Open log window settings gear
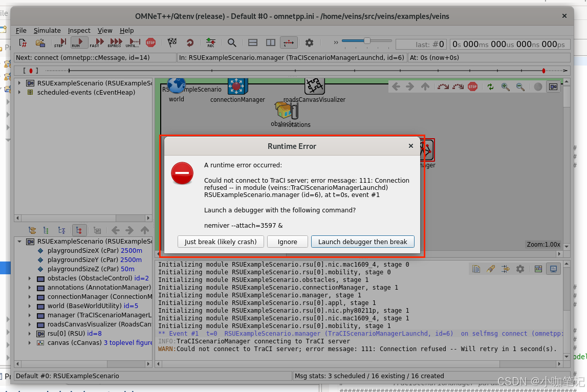Image resolution: width=587 pixels, height=392 pixels. coord(520,269)
